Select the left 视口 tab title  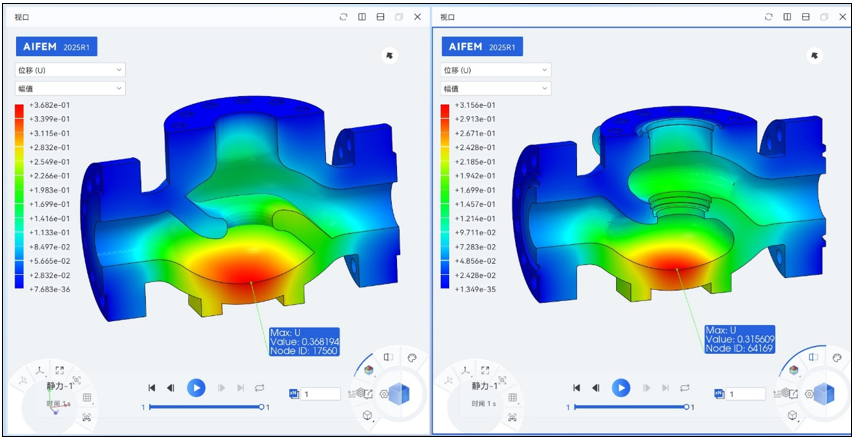pyautogui.click(x=22, y=17)
